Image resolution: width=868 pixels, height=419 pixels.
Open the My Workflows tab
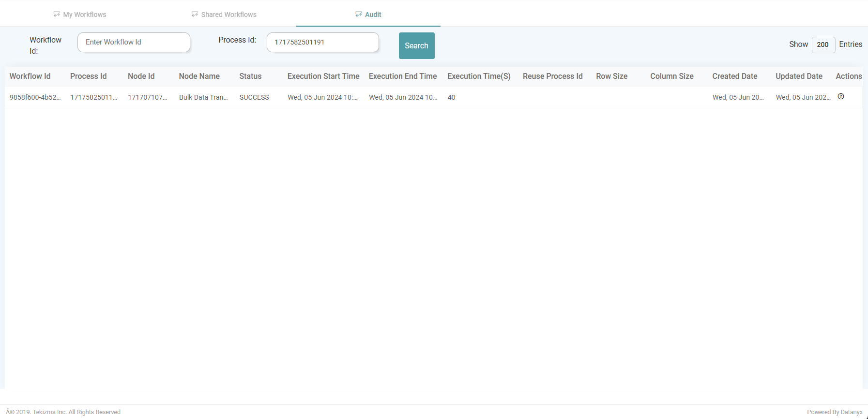coord(80,15)
